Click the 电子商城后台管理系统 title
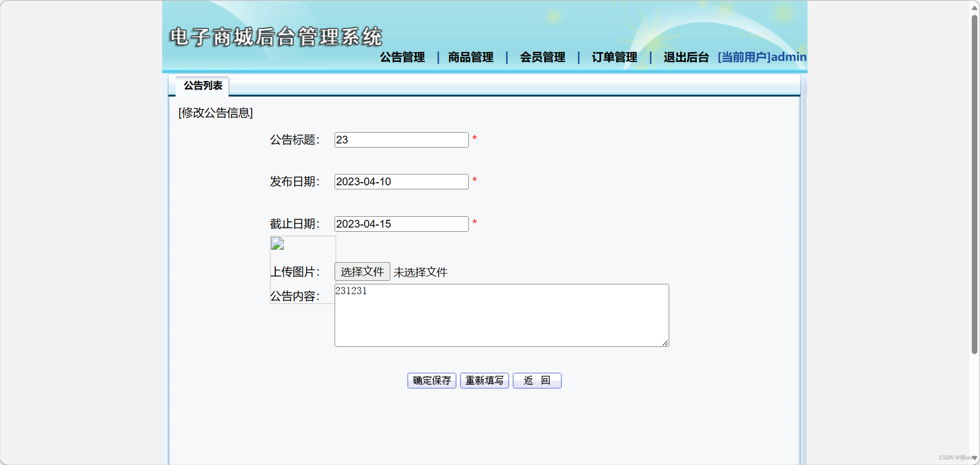This screenshot has width=980, height=465. coord(276,37)
